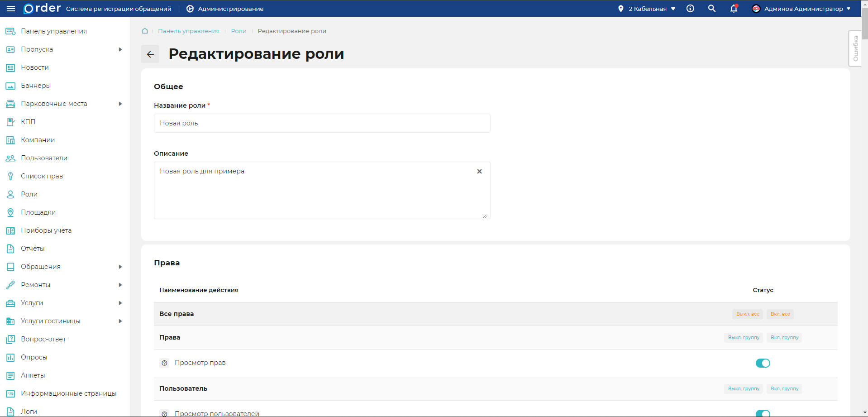Click Вкл. все to enable all rights
The height and width of the screenshot is (417, 868).
[780, 314]
